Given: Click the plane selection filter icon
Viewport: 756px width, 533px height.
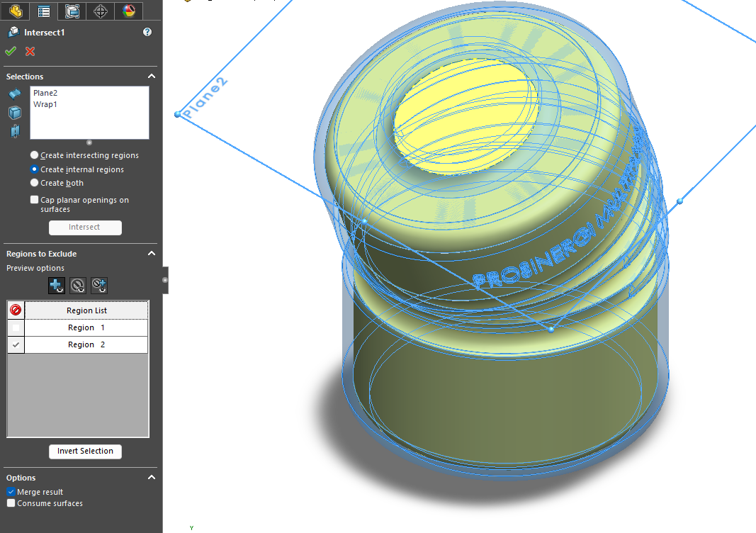Looking at the screenshot, I should coord(15,131).
